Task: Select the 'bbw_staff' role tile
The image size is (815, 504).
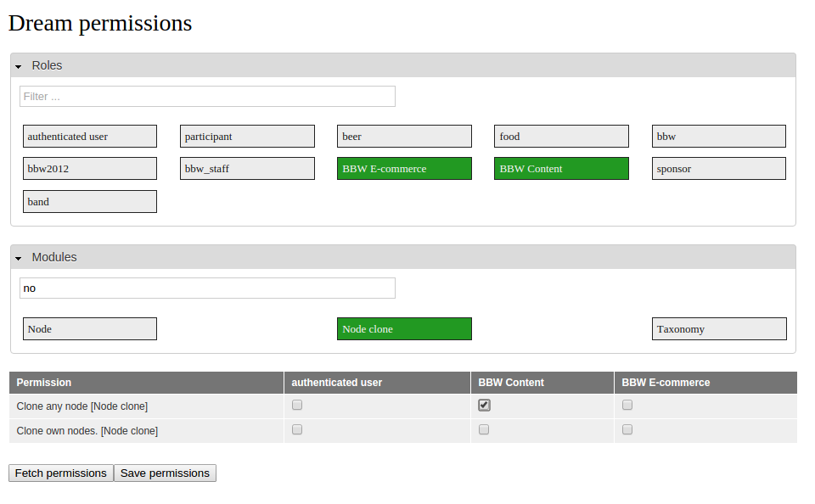Action: click(247, 169)
